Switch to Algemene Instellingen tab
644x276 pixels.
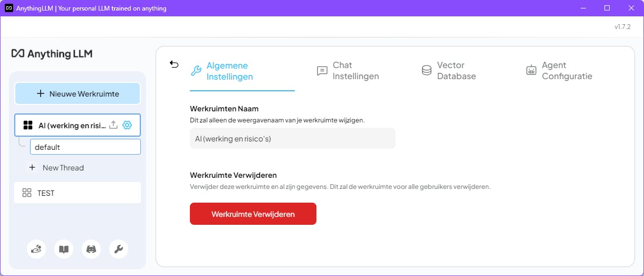click(x=242, y=71)
